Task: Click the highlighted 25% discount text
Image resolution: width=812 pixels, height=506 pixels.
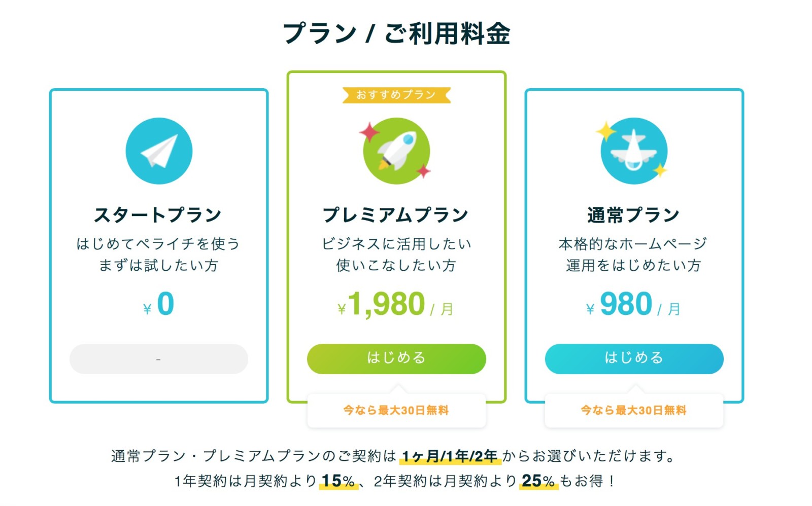Action: tap(538, 481)
